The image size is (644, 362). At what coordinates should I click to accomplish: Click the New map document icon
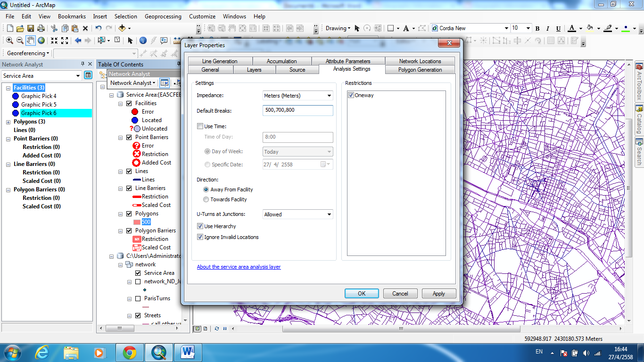(10, 28)
